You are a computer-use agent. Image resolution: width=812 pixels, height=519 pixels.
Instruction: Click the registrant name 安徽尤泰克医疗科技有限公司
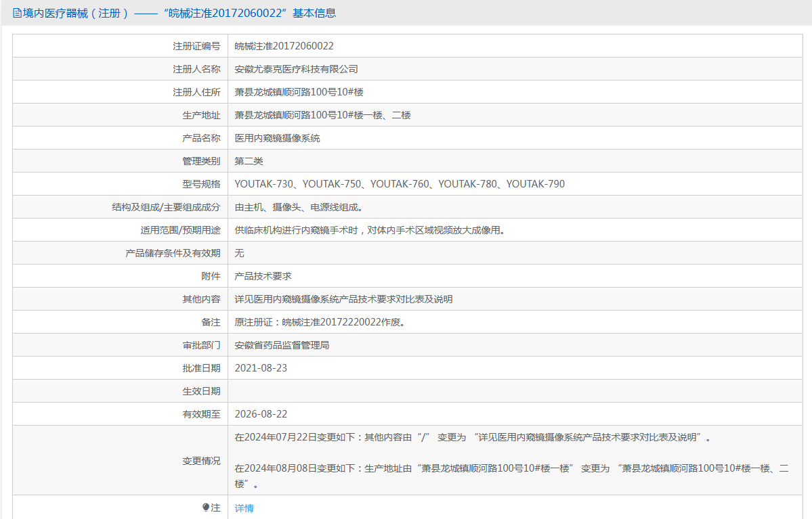pyautogui.click(x=296, y=69)
